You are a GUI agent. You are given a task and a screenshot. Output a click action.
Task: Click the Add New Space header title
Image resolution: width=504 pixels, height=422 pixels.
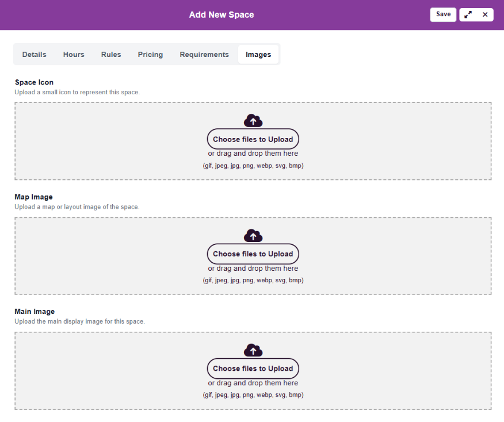(222, 15)
